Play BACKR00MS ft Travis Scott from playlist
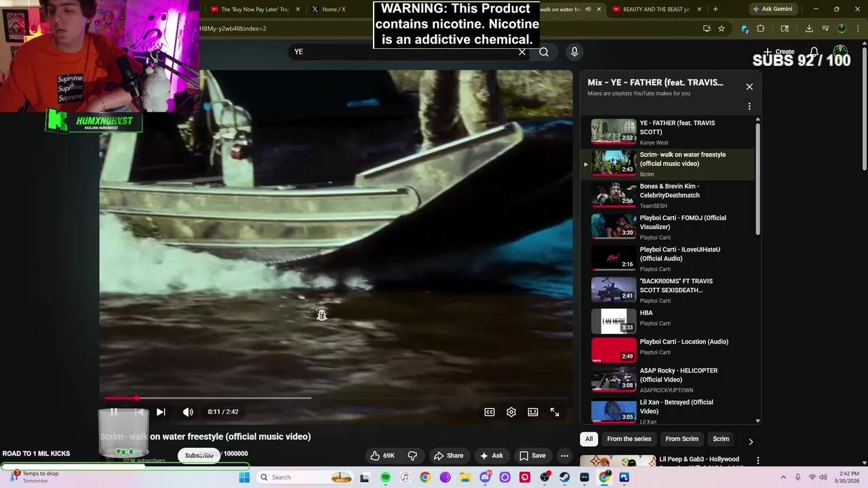The image size is (868, 488). click(x=668, y=290)
